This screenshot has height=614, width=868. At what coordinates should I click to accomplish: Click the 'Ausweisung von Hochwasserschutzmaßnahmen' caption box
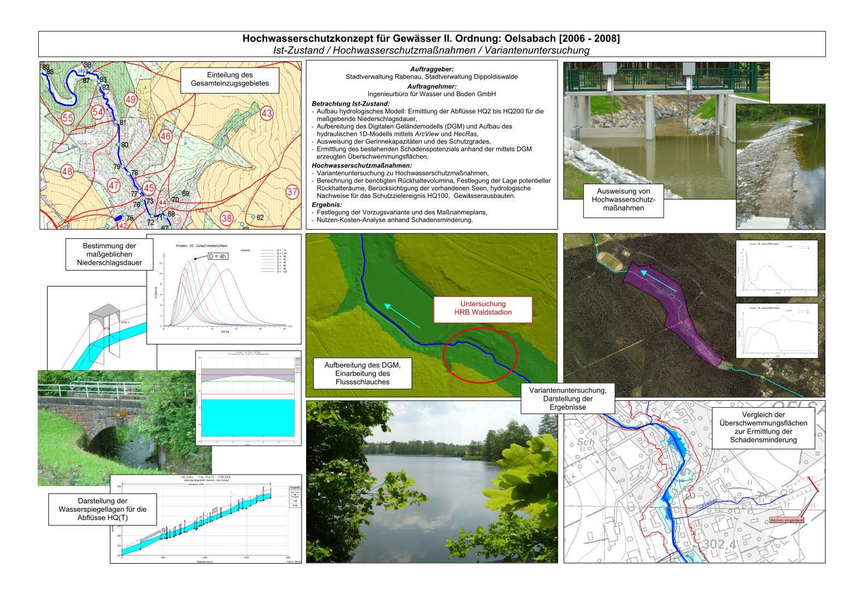[x=623, y=200]
